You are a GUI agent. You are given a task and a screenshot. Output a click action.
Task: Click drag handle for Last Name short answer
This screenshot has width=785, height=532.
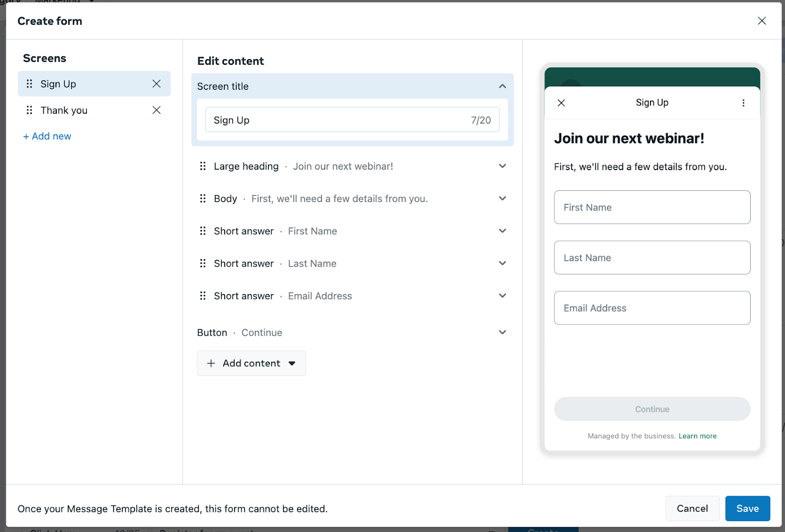(x=203, y=263)
